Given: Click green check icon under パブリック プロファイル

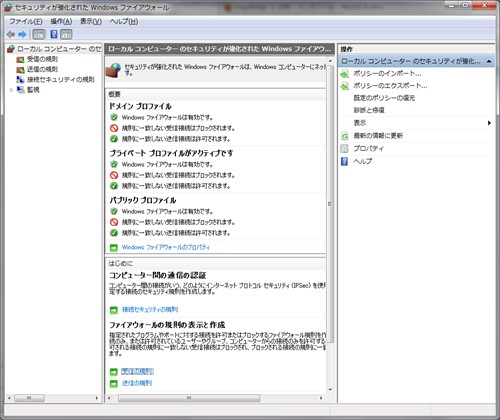Looking at the screenshot, I should click(114, 233).
